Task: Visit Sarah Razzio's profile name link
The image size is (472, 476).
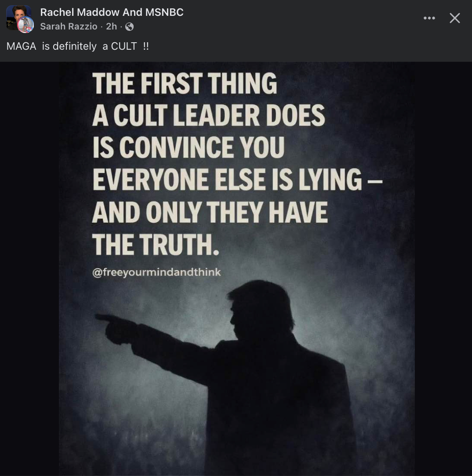Action: [69, 26]
